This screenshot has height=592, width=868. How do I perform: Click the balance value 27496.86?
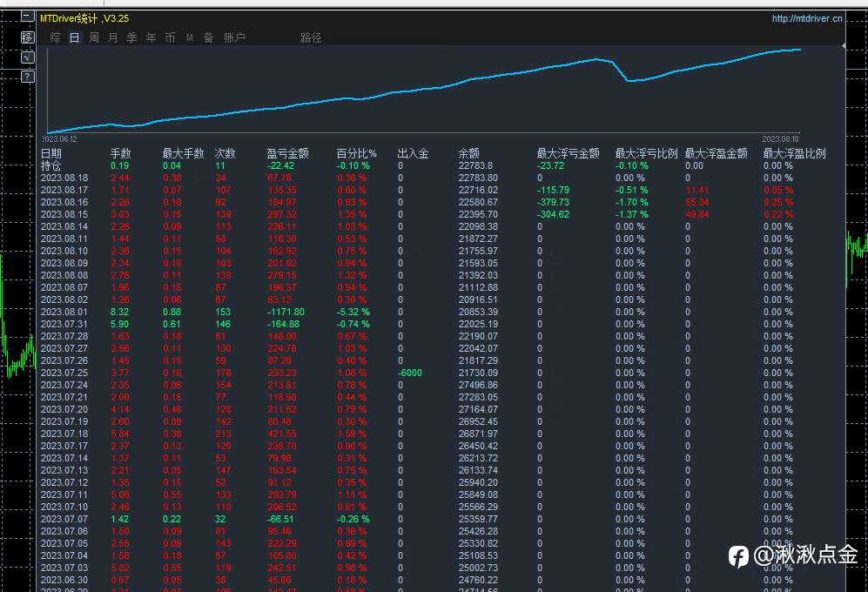[x=478, y=385]
